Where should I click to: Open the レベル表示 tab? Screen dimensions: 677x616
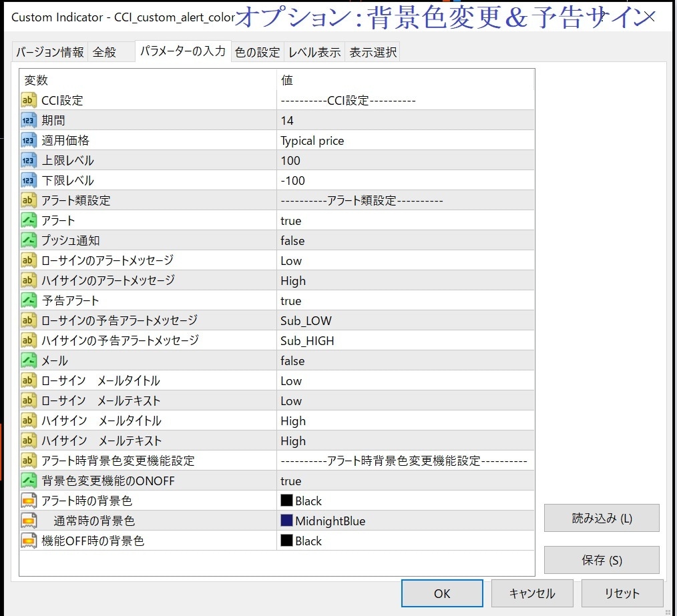(x=314, y=52)
